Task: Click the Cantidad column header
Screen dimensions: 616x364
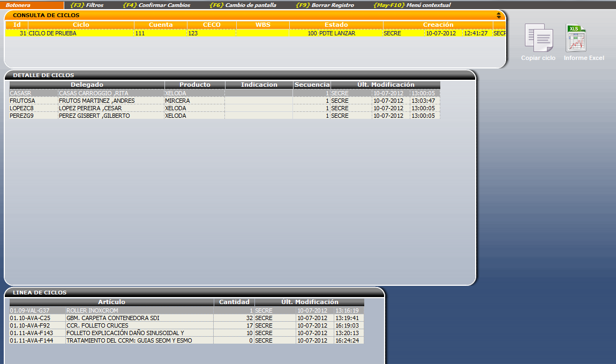Action: coord(234,302)
